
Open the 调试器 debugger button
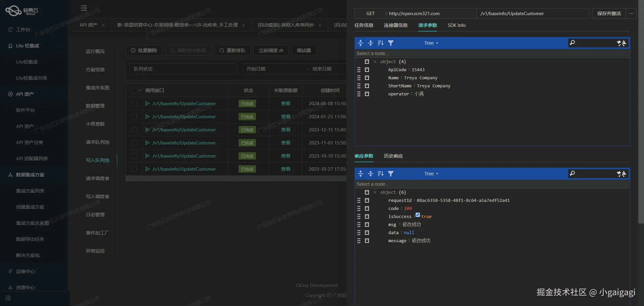[x=304, y=50]
